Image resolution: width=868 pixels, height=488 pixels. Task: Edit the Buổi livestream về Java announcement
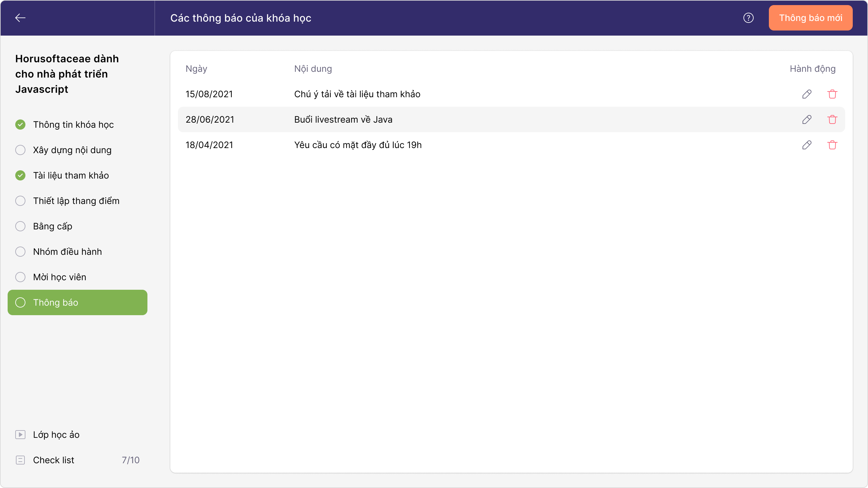point(807,119)
